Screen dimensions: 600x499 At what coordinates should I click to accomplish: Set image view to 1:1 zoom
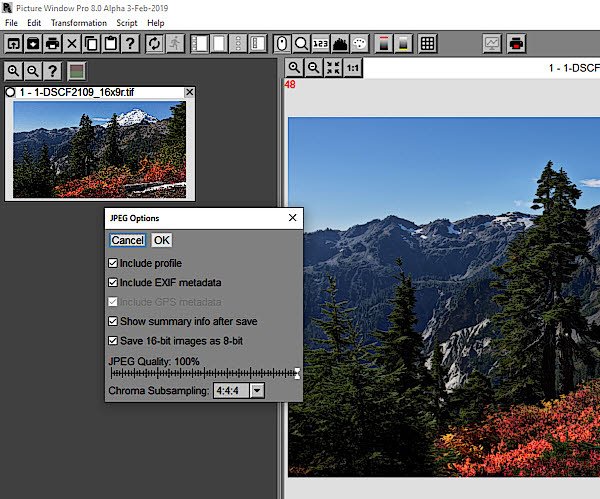click(353, 68)
